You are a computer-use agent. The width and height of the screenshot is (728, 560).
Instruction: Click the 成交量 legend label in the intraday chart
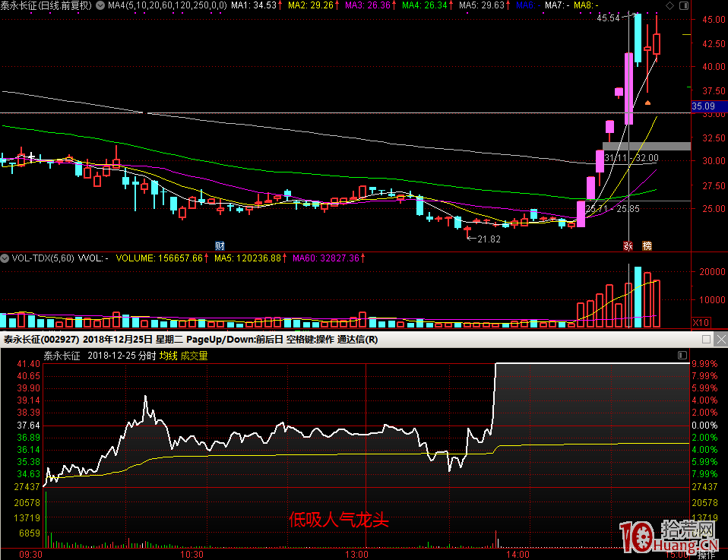coord(194,356)
